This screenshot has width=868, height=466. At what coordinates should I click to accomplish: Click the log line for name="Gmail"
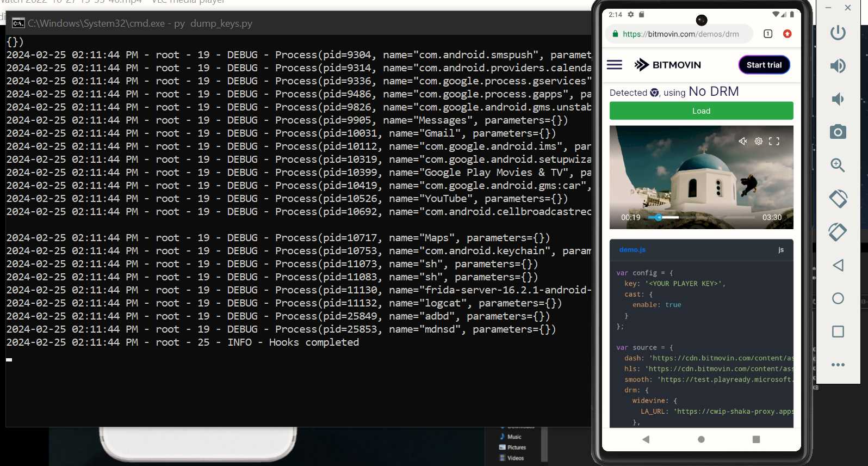point(281,133)
